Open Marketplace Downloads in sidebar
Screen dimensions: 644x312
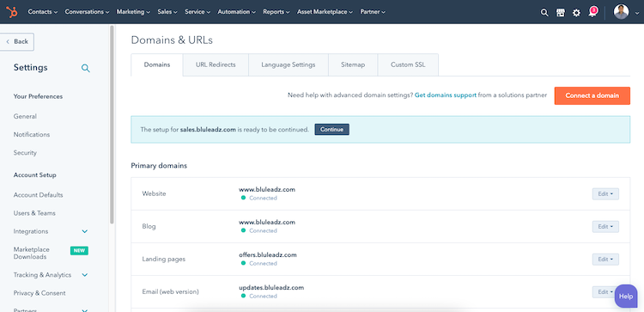(31, 253)
